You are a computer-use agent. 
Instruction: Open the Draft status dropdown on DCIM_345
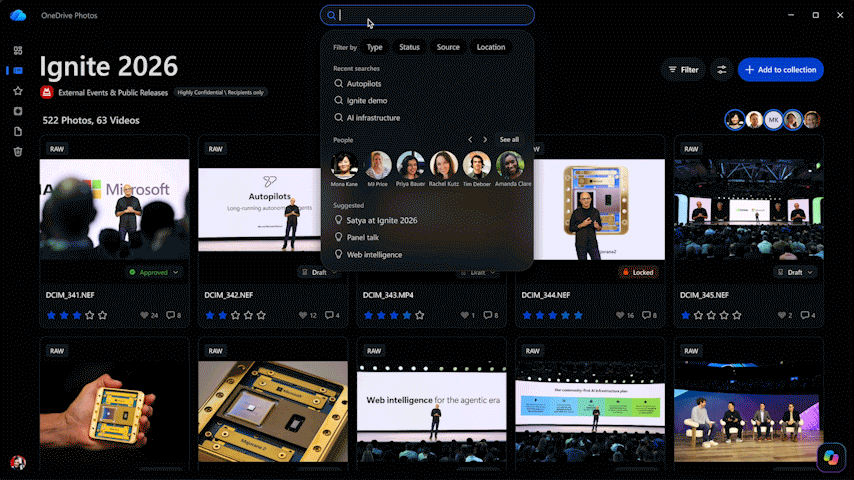[795, 272]
